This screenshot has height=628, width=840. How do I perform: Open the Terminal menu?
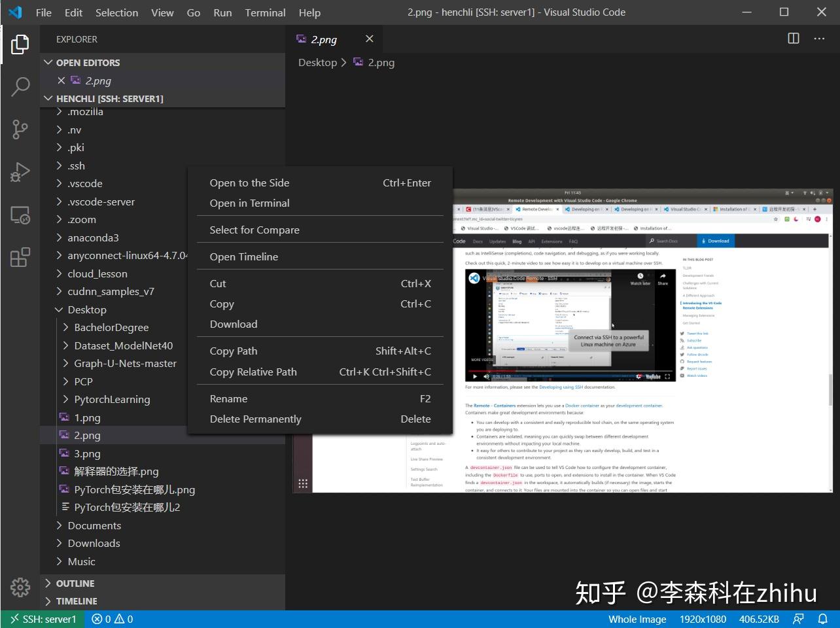[x=265, y=12]
